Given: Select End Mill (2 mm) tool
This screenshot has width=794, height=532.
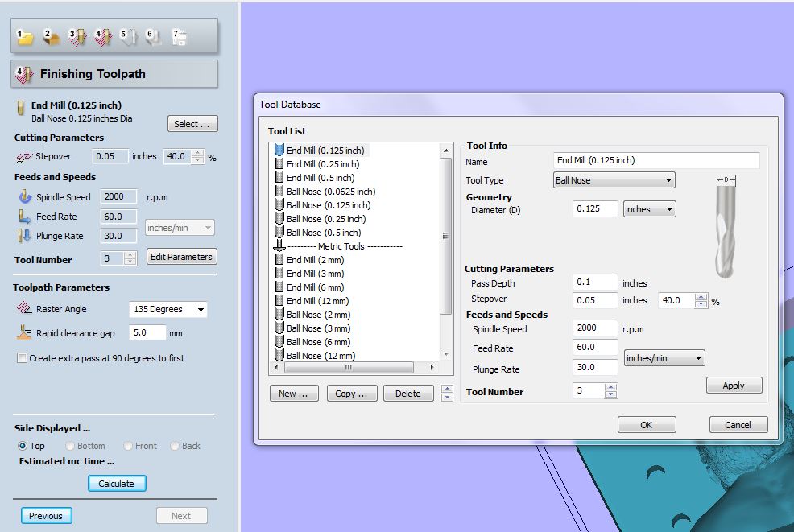Looking at the screenshot, I should [310, 260].
